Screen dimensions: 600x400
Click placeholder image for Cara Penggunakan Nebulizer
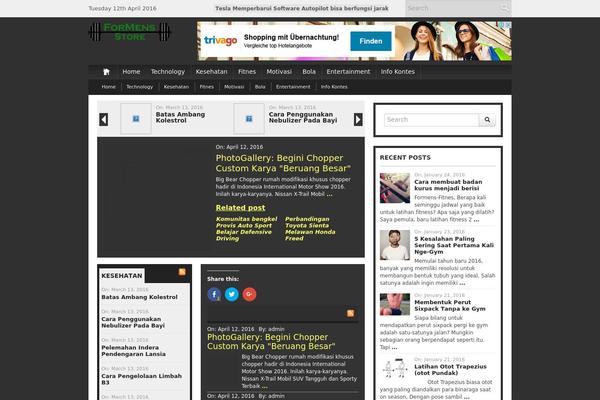pos(249,119)
